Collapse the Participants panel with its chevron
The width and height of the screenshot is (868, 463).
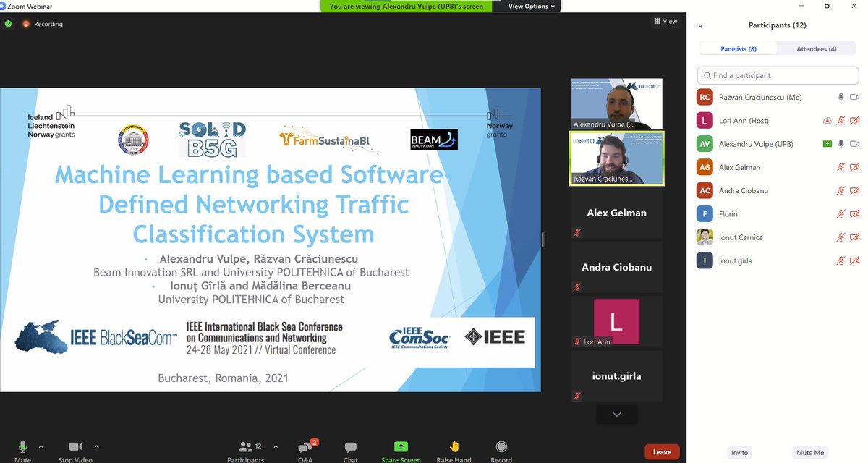tap(699, 25)
